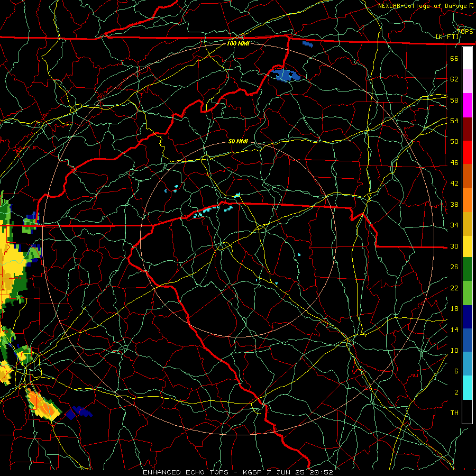This screenshot has width=476, height=476.
Task: Click the gold legend color band
Action: (x=467, y=224)
